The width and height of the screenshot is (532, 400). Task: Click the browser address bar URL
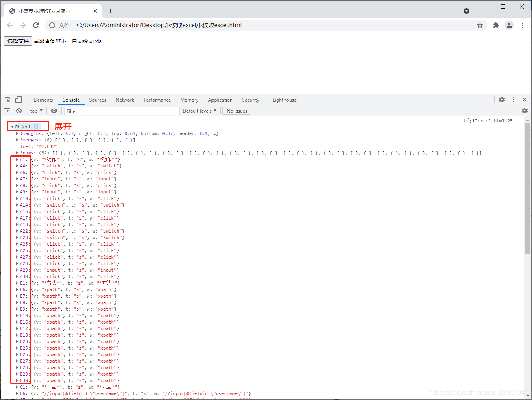pos(159,25)
